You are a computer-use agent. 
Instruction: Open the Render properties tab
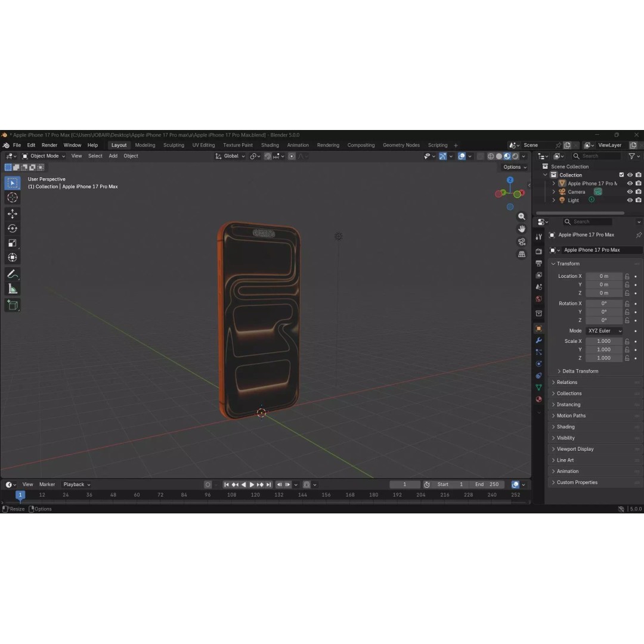click(x=539, y=252)
